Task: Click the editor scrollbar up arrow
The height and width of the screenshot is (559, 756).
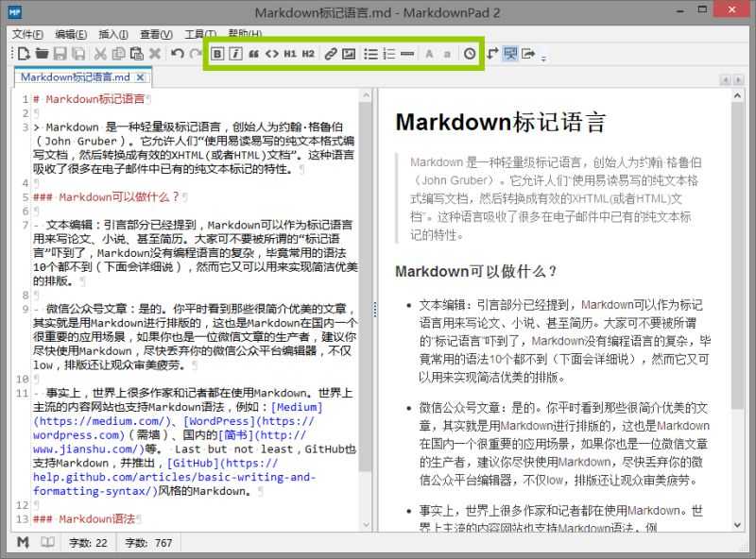Action: click(x=366, y=95)
